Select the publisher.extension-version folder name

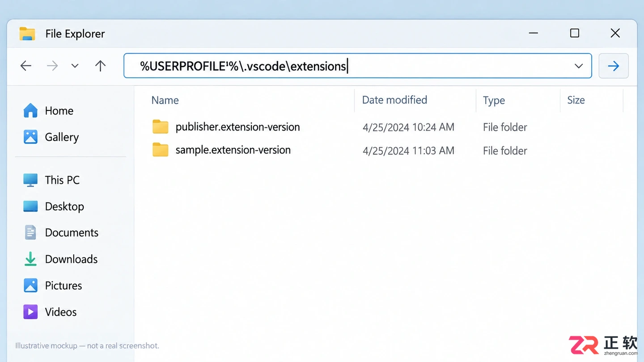pyautogui.click(x=237, y=127)
